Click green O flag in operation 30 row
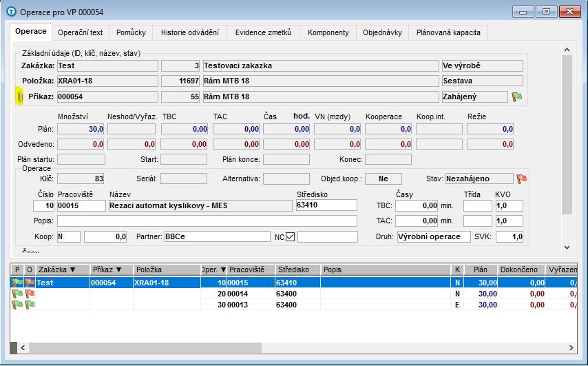The image size is (588, 366). pos(30,305)
